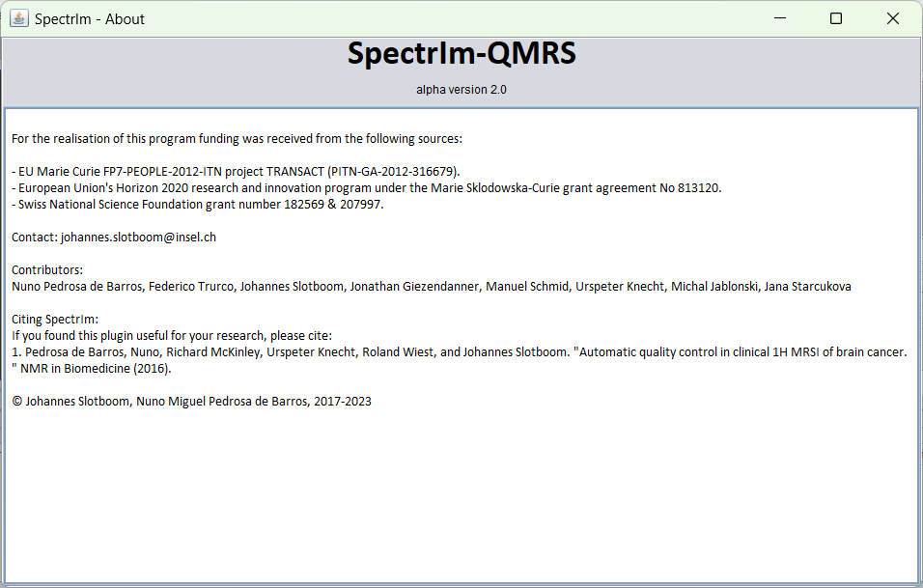Screen dimensions: 923x588
Task: Close the SpectrIm About window
Action: tap(892, 18)
